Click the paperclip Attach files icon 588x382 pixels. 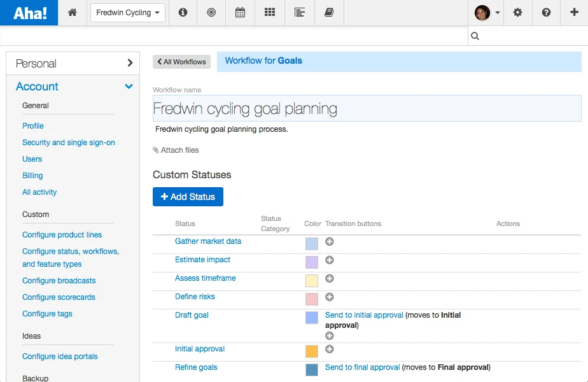click(156, 150)
